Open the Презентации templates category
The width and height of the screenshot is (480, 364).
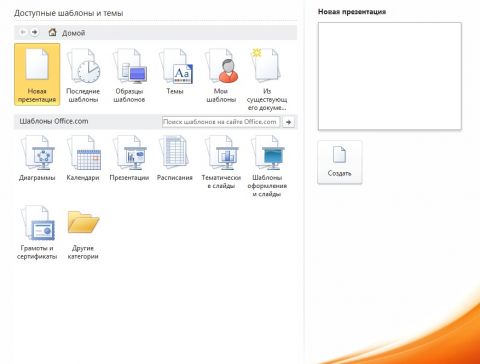129,158
